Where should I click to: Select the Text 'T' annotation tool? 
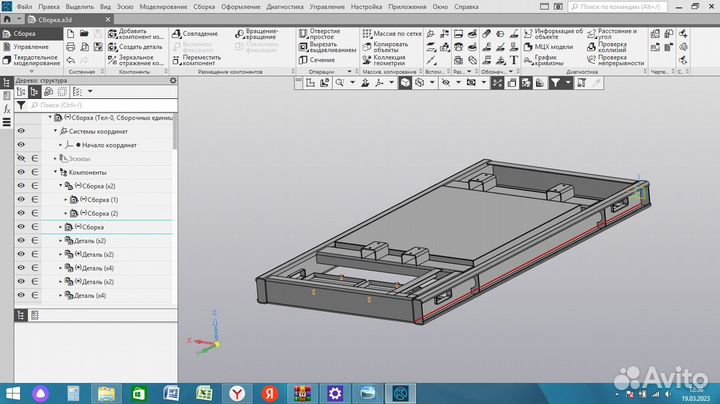[x=514, y=60]
